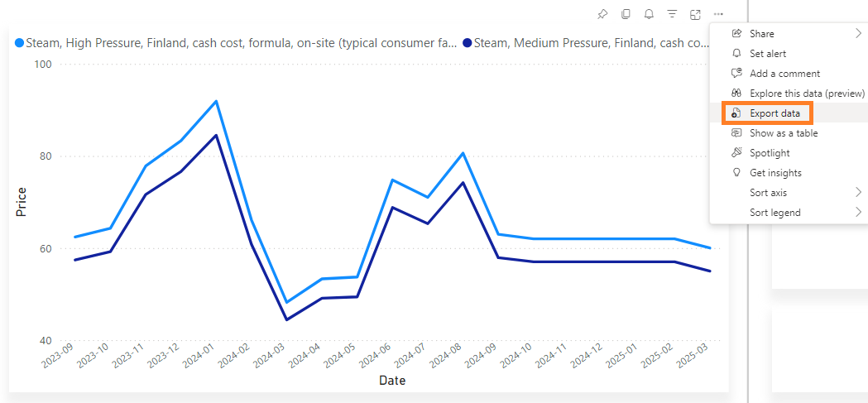Expand the Sort legend submenu arrow

pos(858,213)
